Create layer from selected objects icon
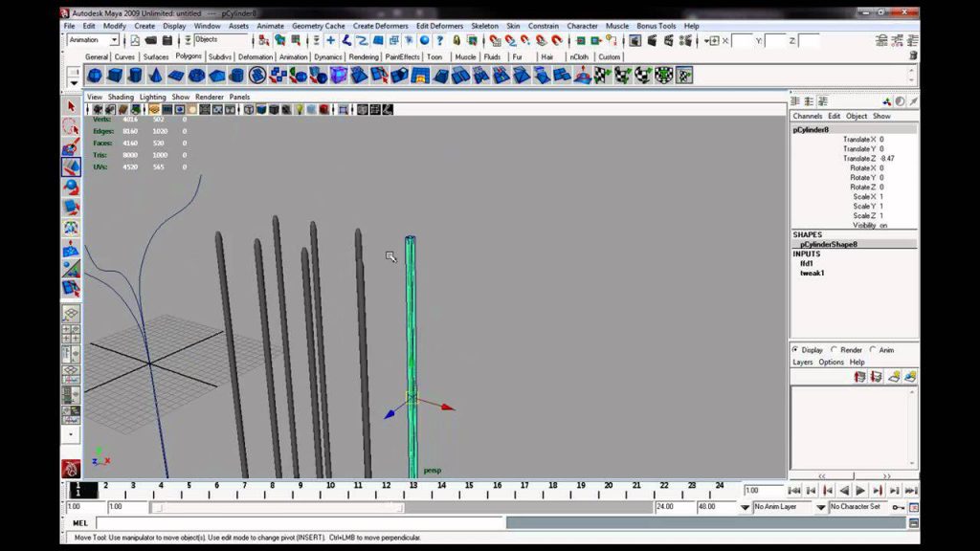980x551 pixels. click(910, 377)
